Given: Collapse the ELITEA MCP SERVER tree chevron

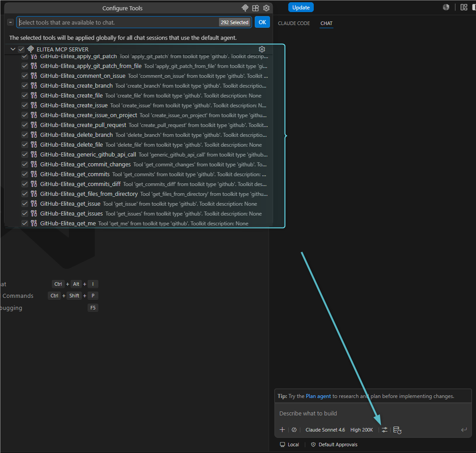Looking at the screenshot, I should [13, 49].
